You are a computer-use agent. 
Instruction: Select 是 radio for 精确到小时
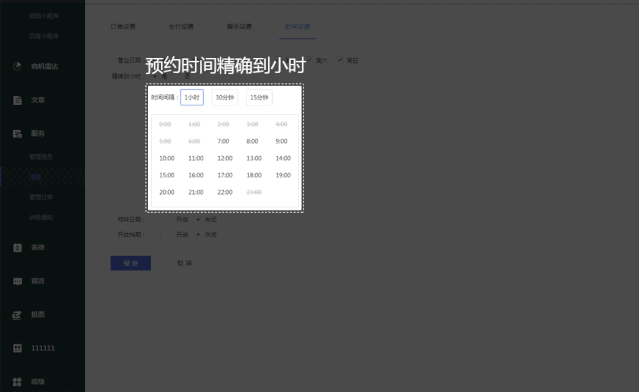(x=155, y=76)
